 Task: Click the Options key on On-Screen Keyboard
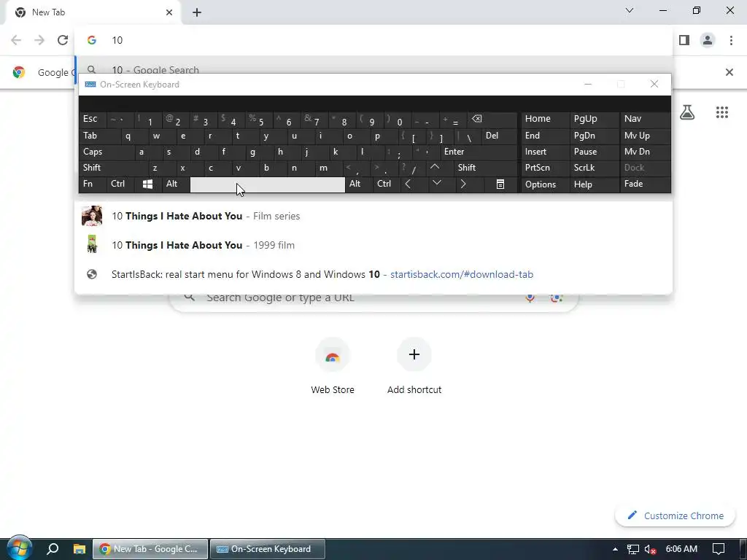545,184
